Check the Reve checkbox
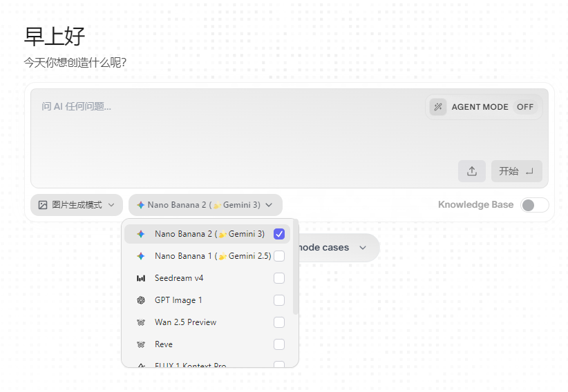The image size is (568, 392). [279, 344]
